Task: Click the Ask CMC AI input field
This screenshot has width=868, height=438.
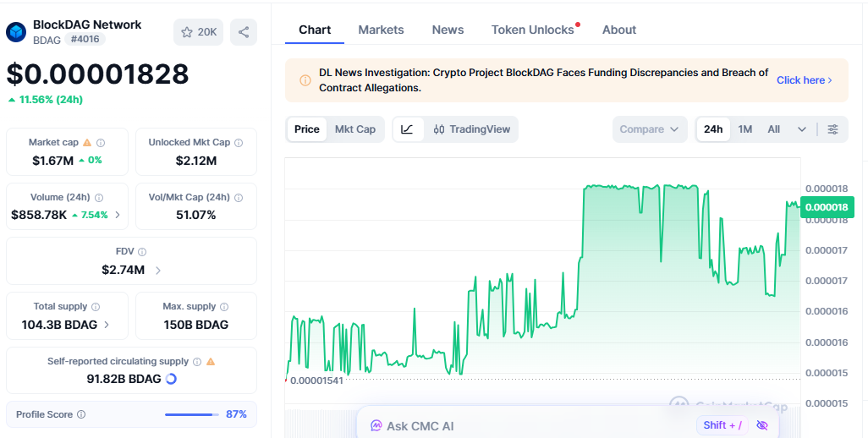Action: (568, 424)
